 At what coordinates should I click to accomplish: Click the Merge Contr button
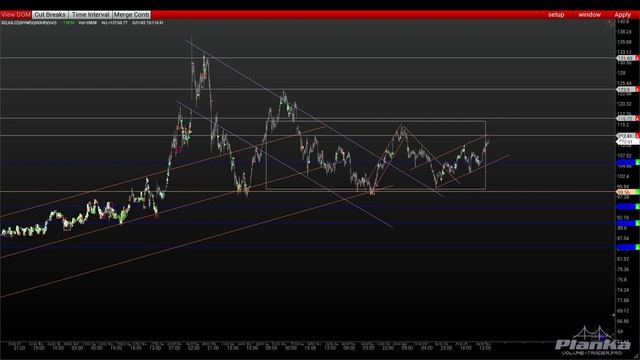coord(131,14)
